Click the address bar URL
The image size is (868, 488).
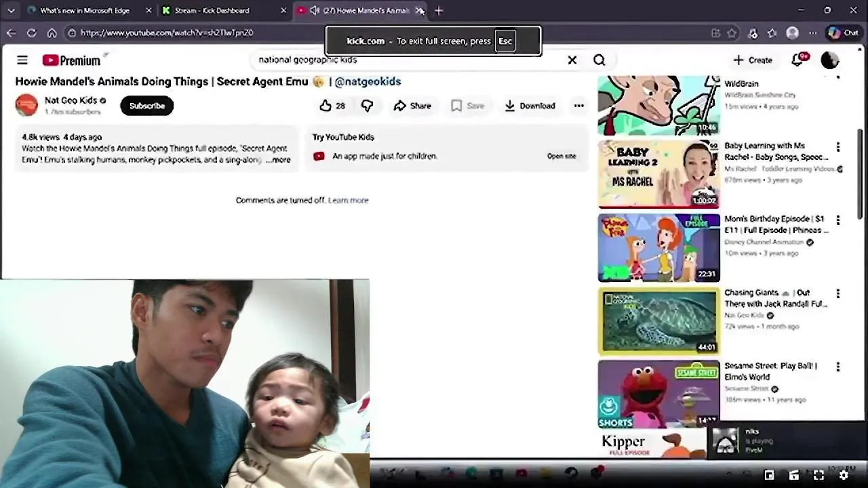coord(167,33)
